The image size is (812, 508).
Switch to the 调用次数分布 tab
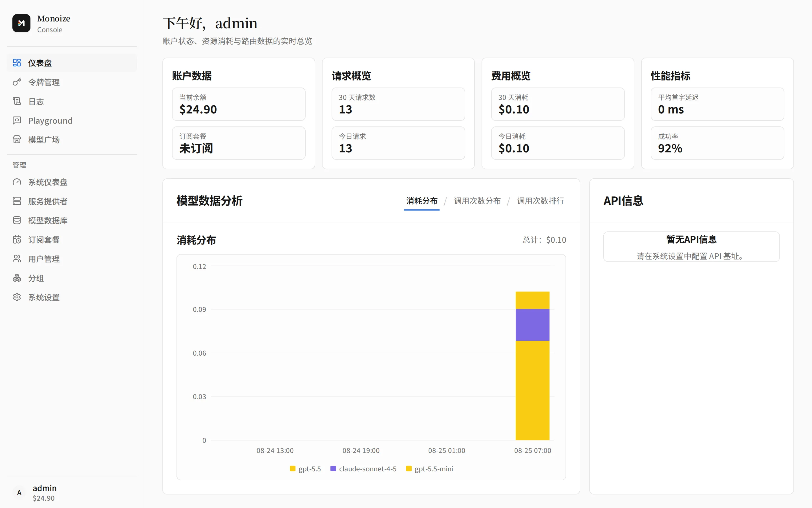click(477, 201)
